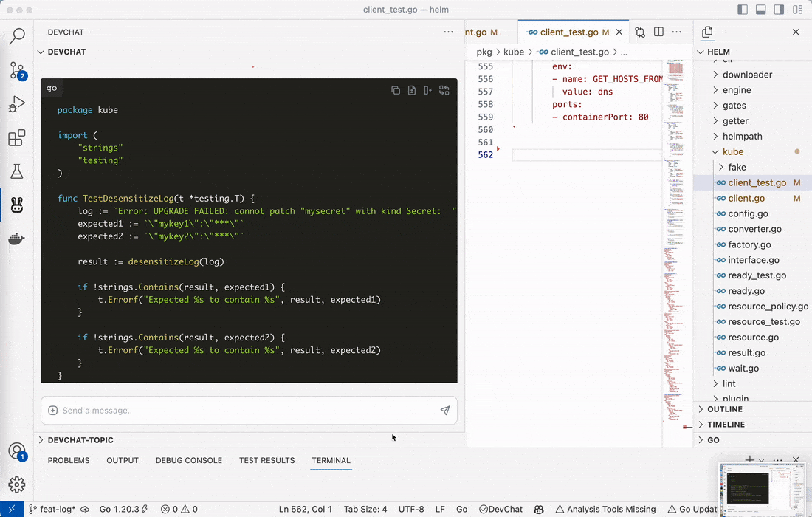Split the editor using the split icon
Image resolution: width=812 pixels, height=517 pixels.
click(658, 32)
